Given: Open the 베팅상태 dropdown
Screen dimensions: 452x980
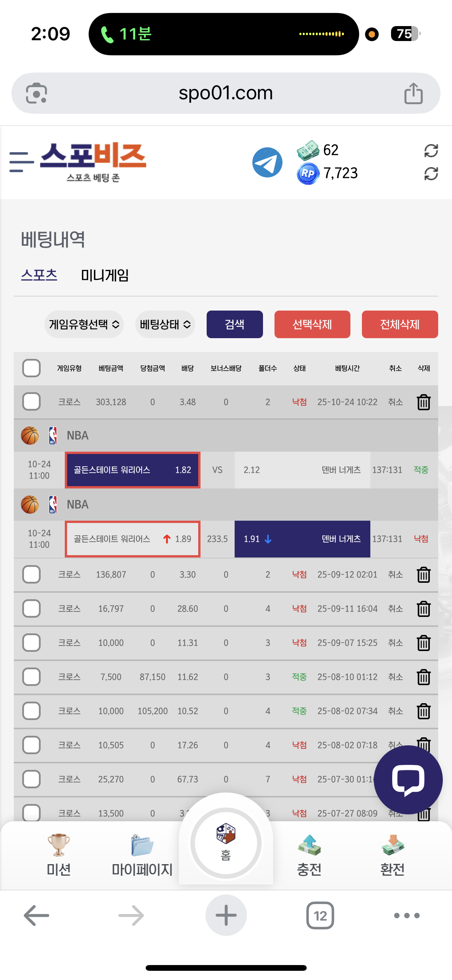Looking at the screenshot, I should tap(165, 324).
